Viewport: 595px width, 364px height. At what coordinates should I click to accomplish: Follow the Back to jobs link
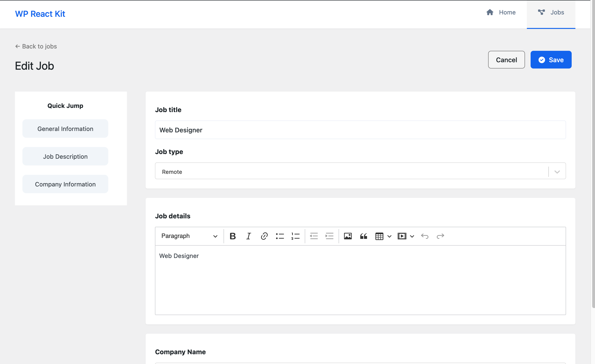tap(36, 46)
